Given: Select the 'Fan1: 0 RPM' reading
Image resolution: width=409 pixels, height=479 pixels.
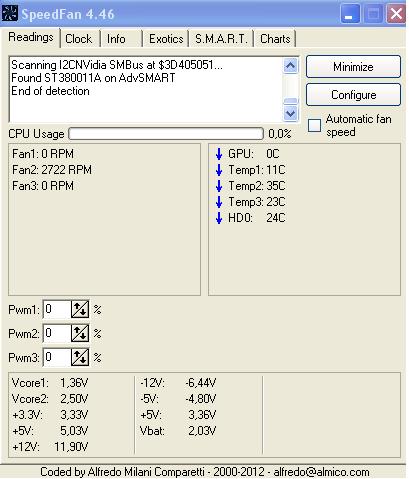Looking at the screenshot, I should click(43, 154).
